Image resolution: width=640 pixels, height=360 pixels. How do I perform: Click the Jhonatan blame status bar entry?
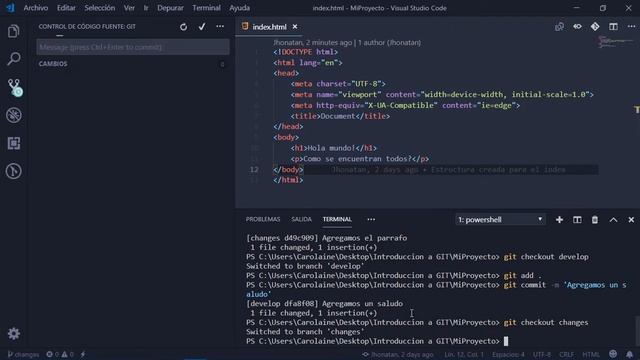tap(398, 354)
